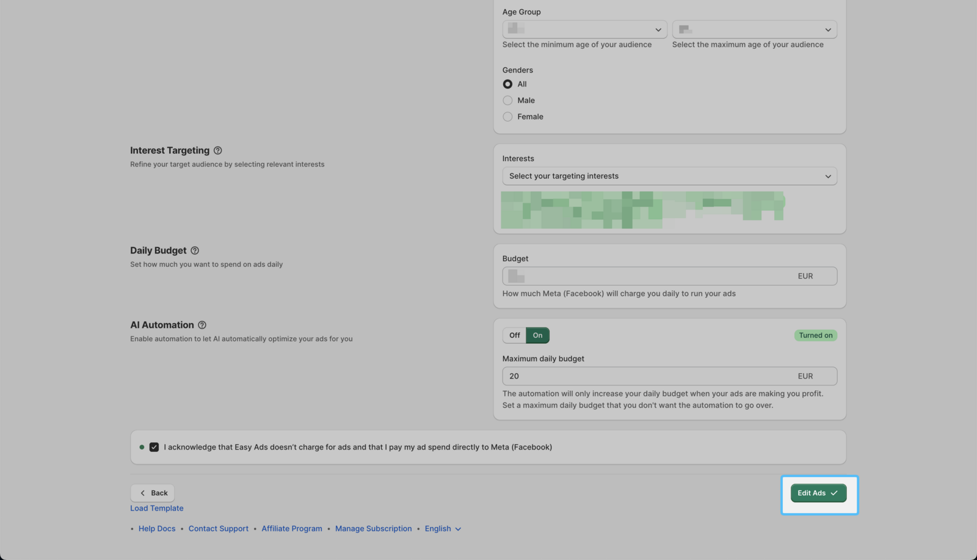
Task: Open the maximum age dropdown
Action: click(754, 29)
